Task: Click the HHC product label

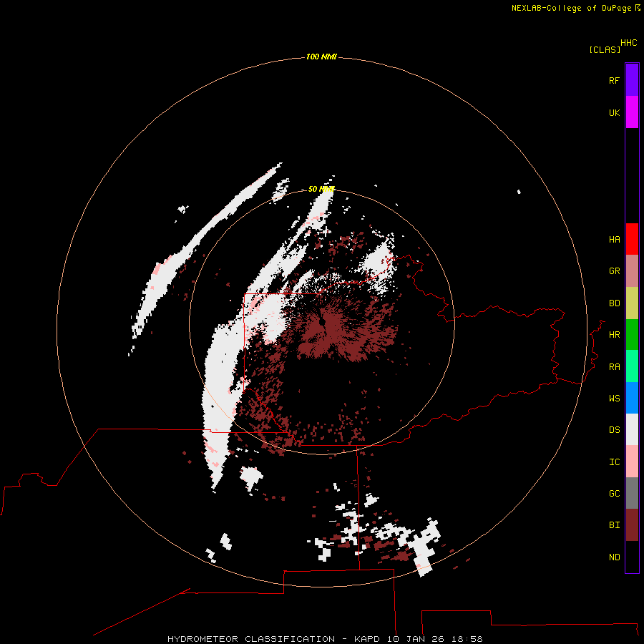Action: coord(629,43)
